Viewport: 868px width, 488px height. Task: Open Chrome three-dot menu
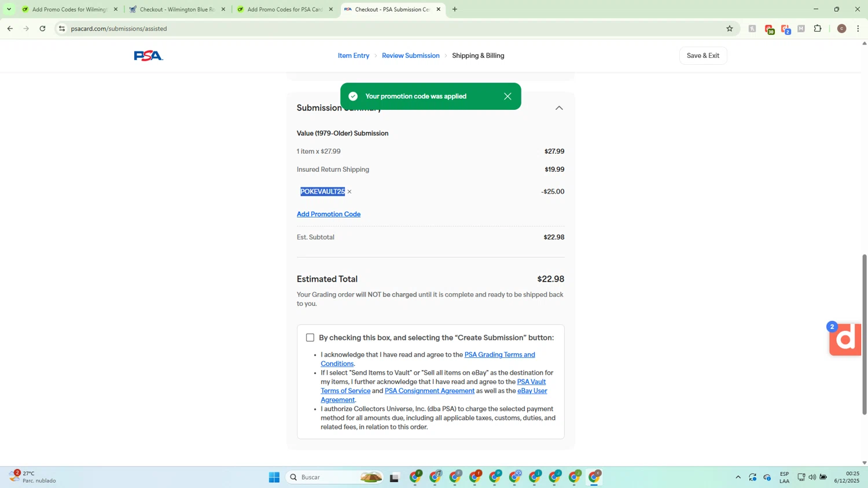point(858,28)
